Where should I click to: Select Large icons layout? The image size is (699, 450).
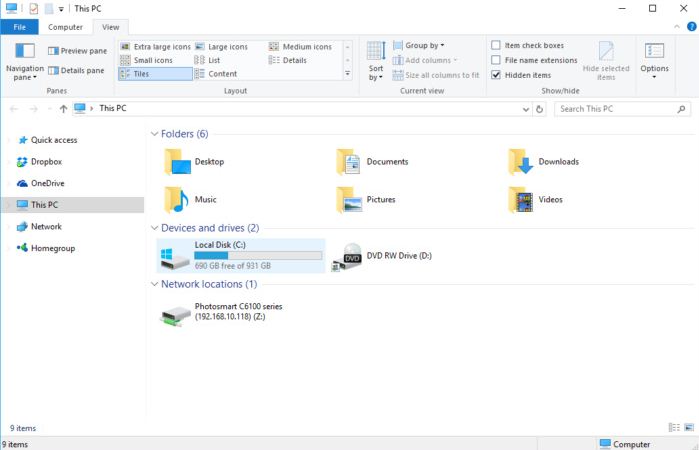tap(222, 46)
